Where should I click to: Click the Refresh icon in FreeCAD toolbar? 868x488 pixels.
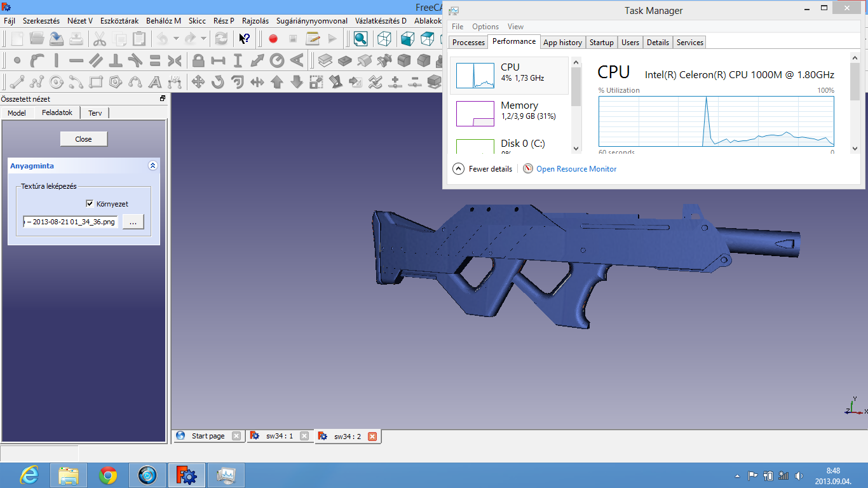[221, 39]
